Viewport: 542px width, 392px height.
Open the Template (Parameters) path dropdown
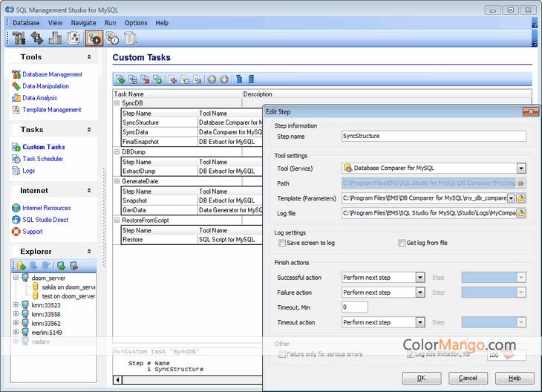[x=511, y=198]
